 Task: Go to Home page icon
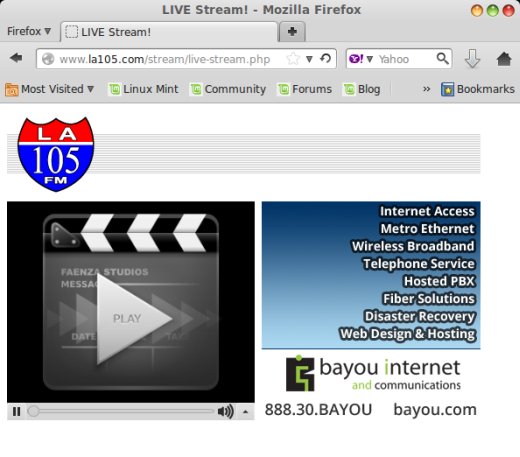(504, 59)
